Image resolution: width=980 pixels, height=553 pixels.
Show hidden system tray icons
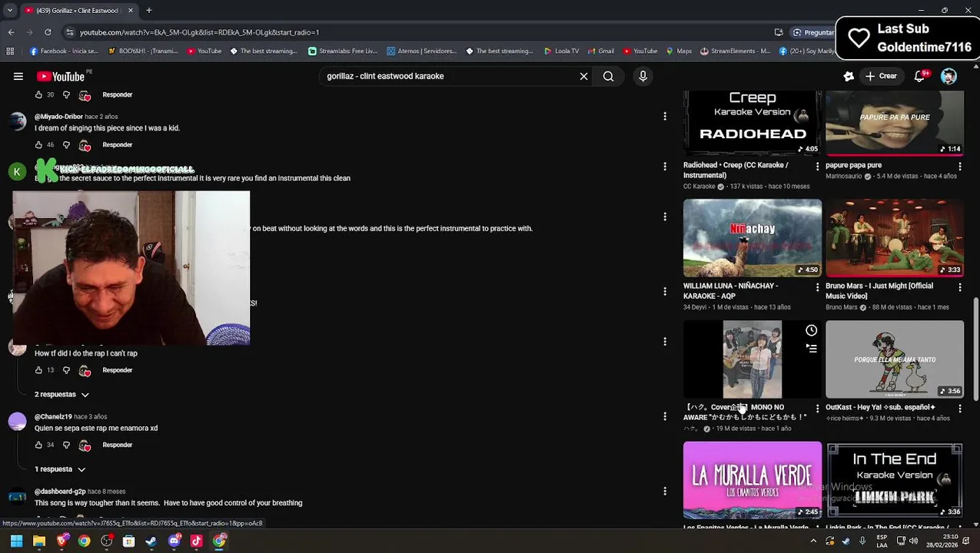pyautogui.click(x=813, y=541)
